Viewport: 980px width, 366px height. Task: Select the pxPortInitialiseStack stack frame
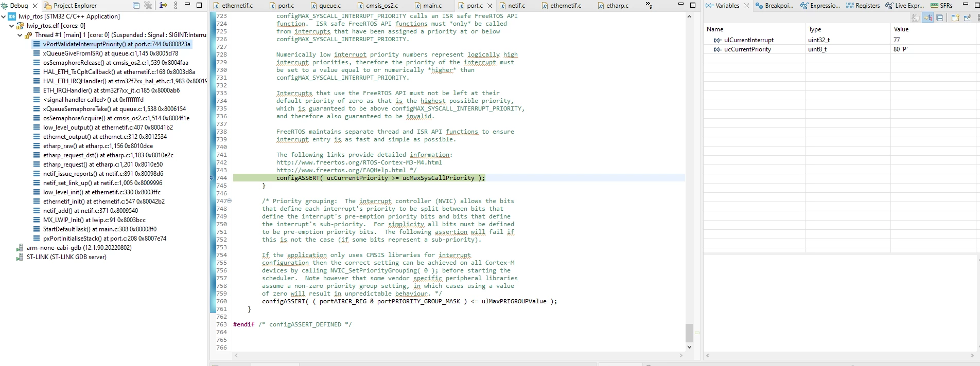coord(100,239)
